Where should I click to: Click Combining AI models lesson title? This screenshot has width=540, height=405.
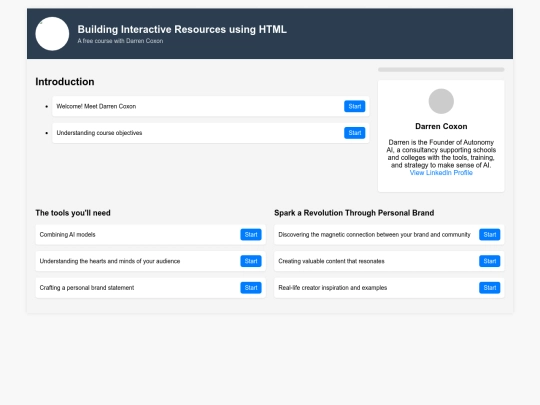68,235
